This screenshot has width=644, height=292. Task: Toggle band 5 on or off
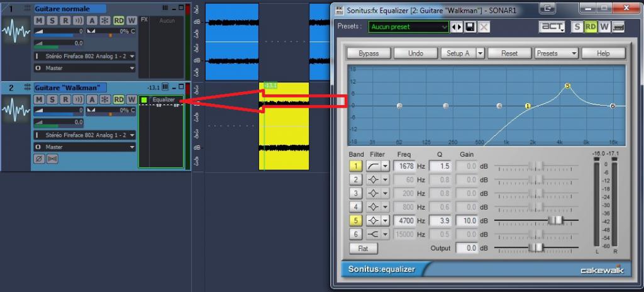[356, 221]
